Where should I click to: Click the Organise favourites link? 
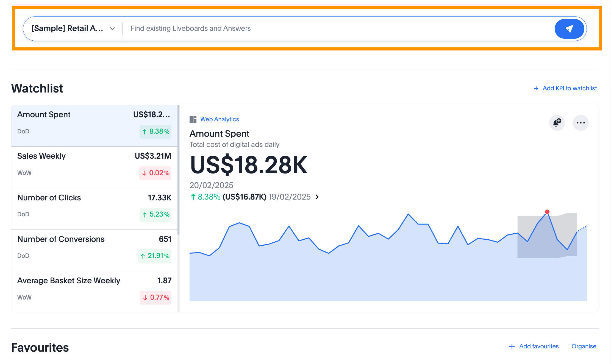coord(584,346)
